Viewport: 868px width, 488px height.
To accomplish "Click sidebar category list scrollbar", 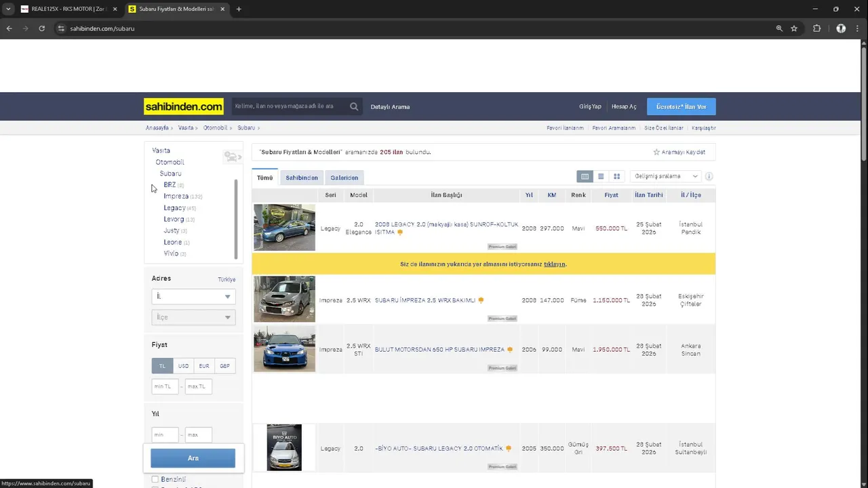I will (x=236, y=219).
